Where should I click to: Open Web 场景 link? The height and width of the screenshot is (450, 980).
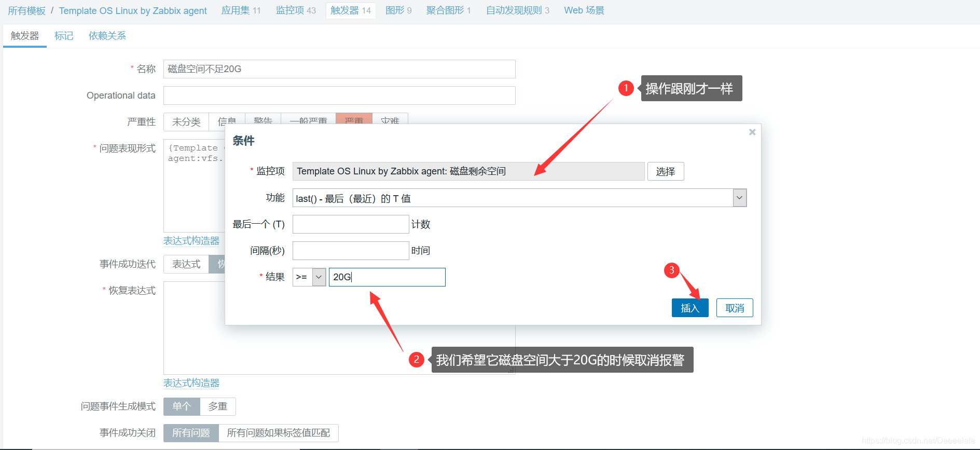click(584, 10)
